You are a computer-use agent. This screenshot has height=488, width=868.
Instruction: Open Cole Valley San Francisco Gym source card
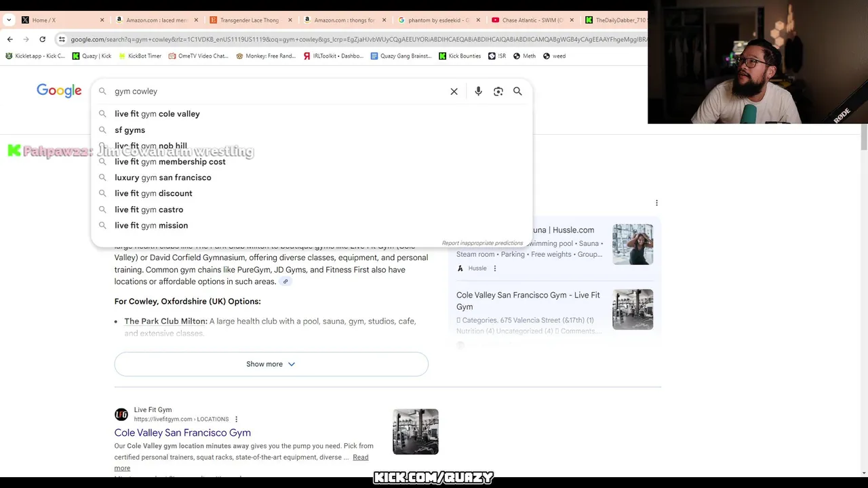point(528,301)
